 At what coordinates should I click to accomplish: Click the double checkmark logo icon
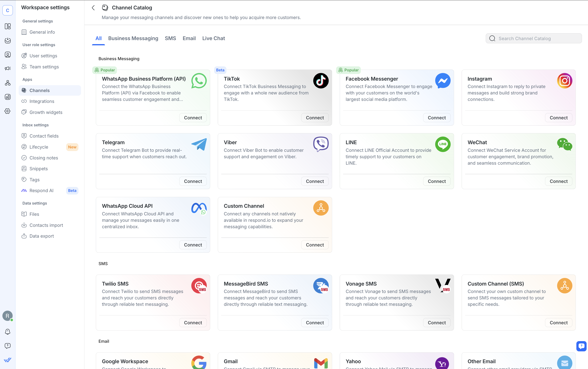pyautogui.click(x=8, y=360)
